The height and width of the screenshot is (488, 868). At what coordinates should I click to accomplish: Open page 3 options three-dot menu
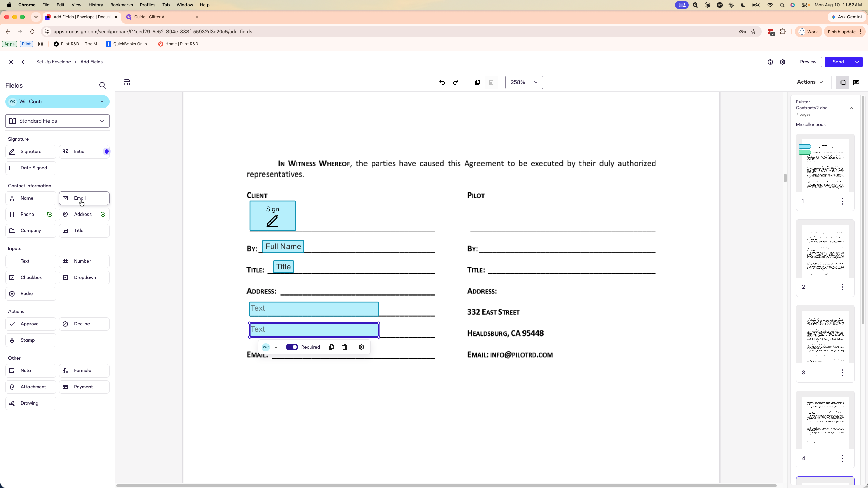(x=842, y=373)
